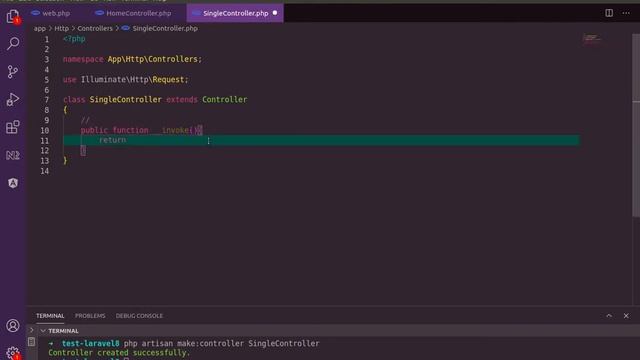Screen dimensions: 640x360
Task: Close the bottom panel
Action: 626,316
